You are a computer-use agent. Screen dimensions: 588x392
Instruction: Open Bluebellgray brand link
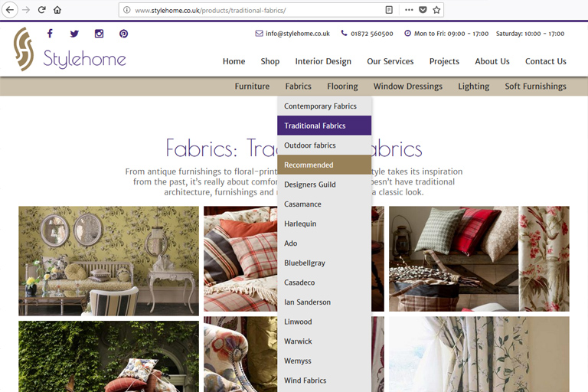pyautogui.click(x=325, y=263)
